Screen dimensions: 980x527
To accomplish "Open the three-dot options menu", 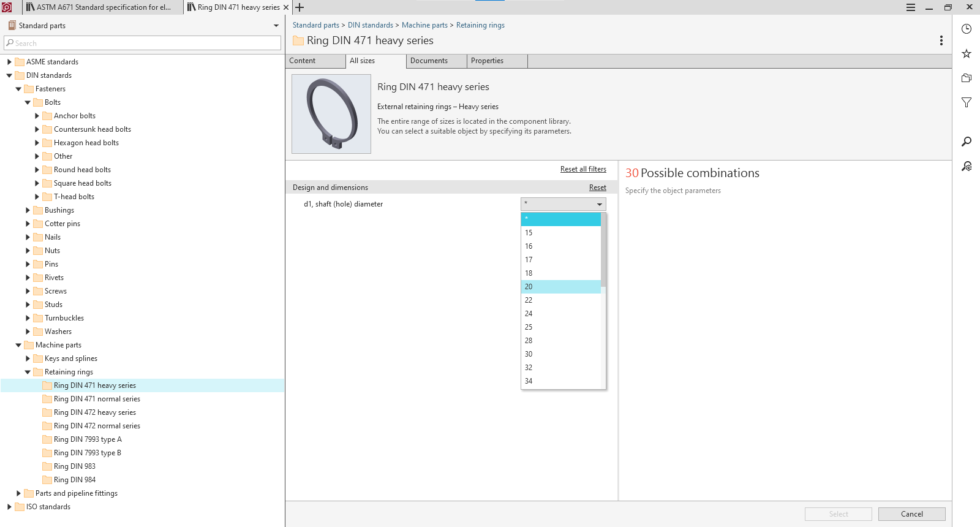I will click(x=941, y=40).
